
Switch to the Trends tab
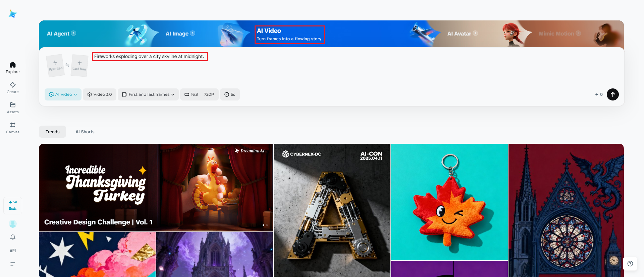tap(53, 132)
